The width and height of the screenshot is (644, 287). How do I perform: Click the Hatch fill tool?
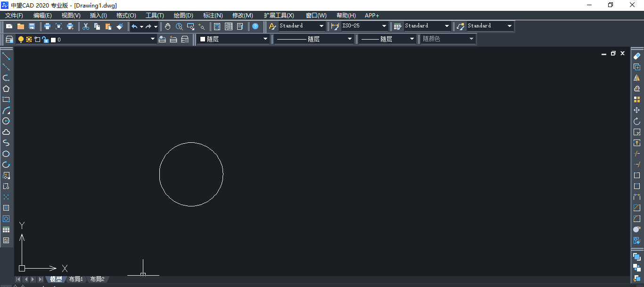point(6,208)
